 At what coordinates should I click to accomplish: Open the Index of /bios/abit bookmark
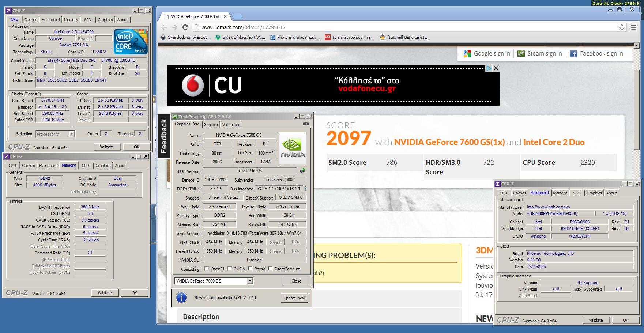[x=240, y=37]
